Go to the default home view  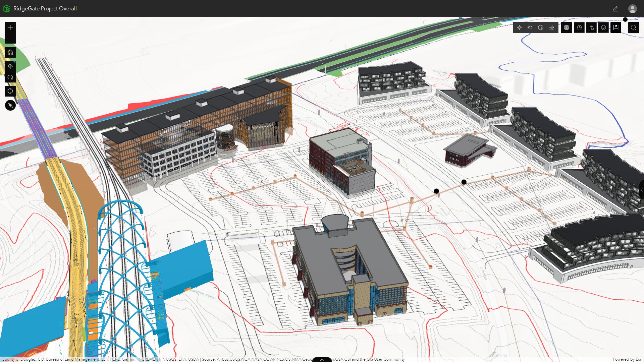pos(10,52)
